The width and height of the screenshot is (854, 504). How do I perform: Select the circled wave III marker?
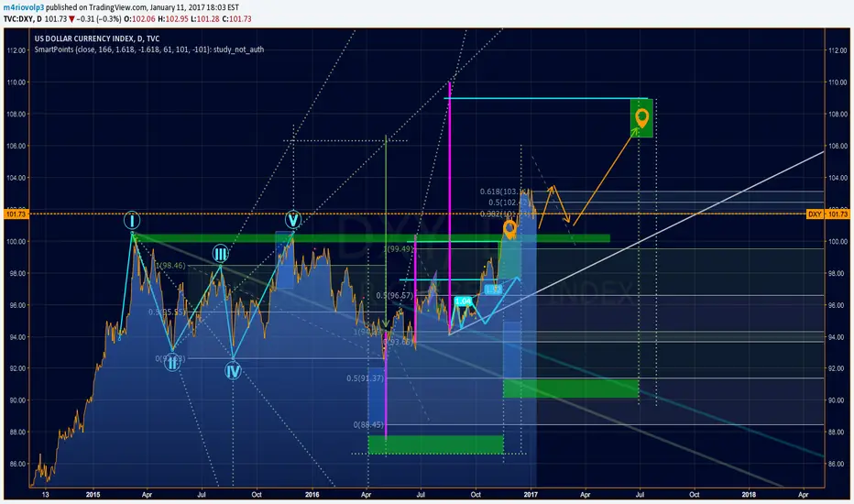point(220,253)
